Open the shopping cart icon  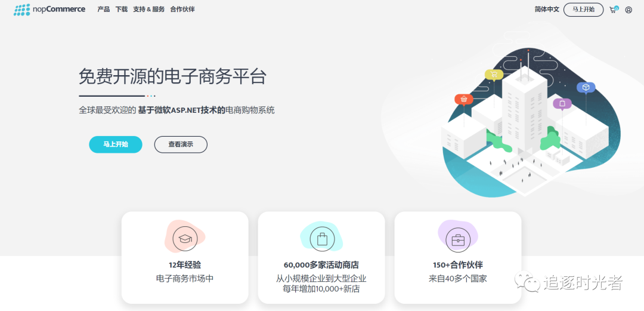click(614, 10)
